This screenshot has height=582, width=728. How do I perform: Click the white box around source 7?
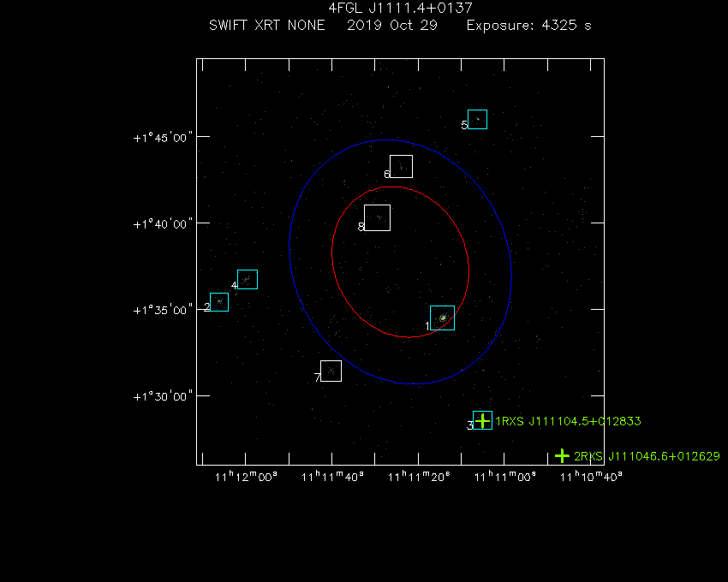point(331,371)
